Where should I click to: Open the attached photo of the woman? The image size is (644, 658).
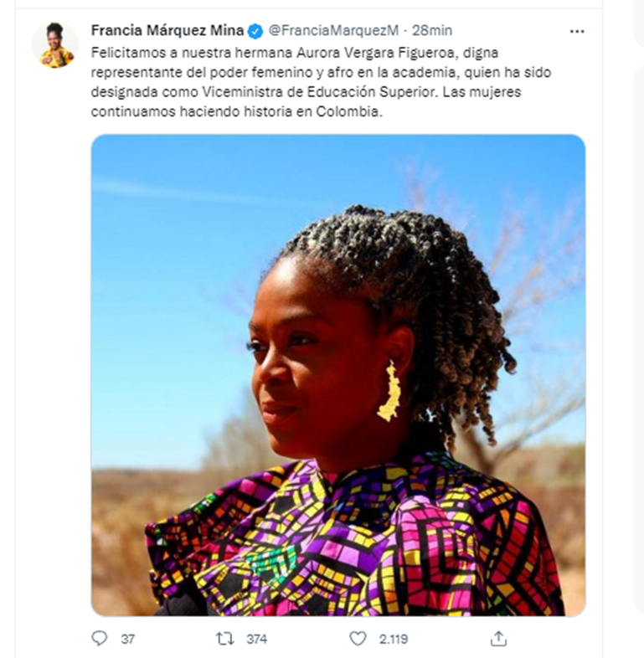click(338, 375)
